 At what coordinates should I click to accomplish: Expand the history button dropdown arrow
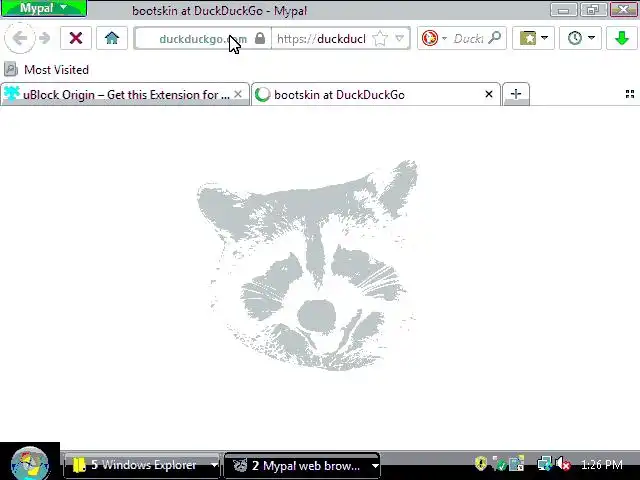[591, 38]
